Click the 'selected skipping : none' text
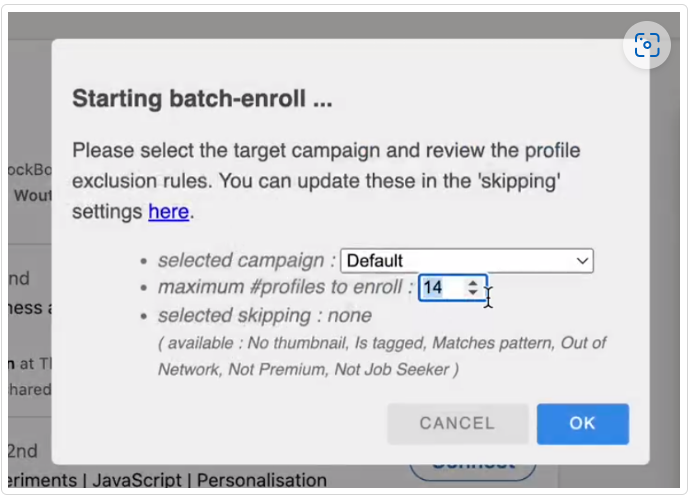This screenshot has height=496, width=690. (265, 316)
